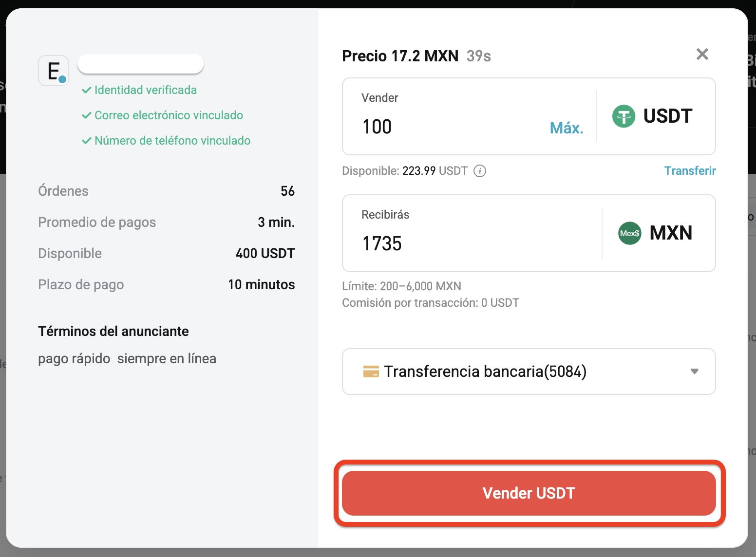The image size is (756, 557).
Task: Select the Precio 17.2 MXN label
Action: coord(399,56)
